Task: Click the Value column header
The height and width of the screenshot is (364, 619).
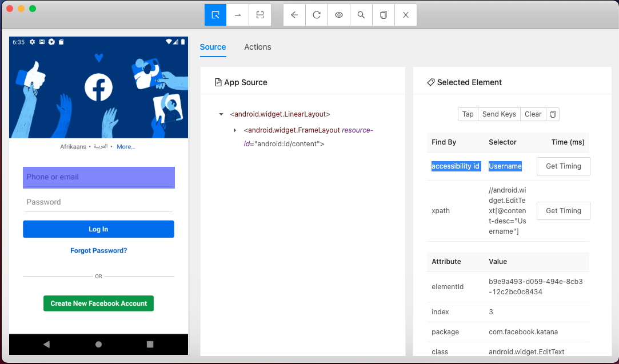Action: pyautogui.click(x=498, y=261)
